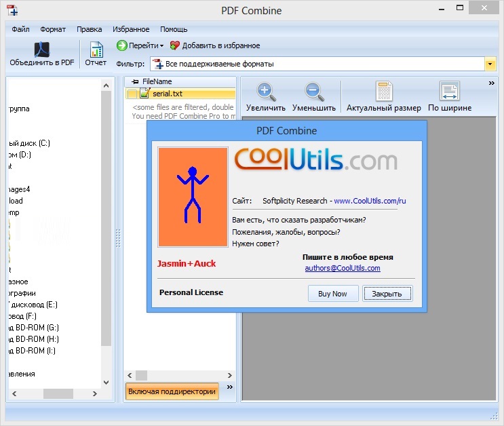Tick the checkbox next to serial.txt
This screenshot has height=426, width=504.
(132, 94)
